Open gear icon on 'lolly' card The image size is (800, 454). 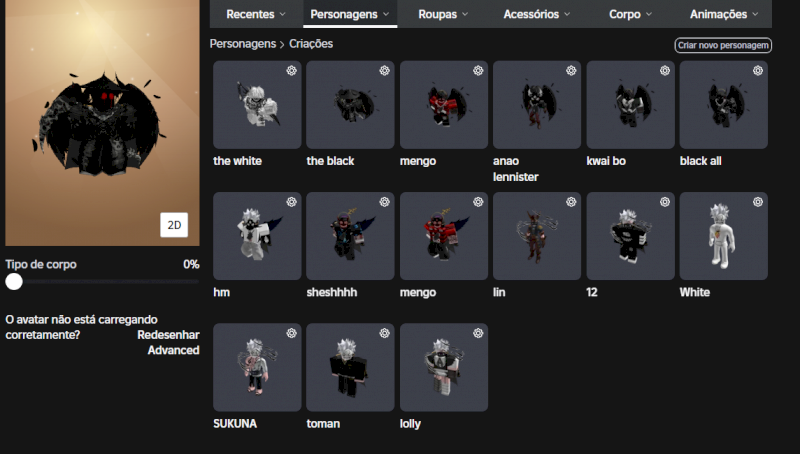tap(478, 333)
